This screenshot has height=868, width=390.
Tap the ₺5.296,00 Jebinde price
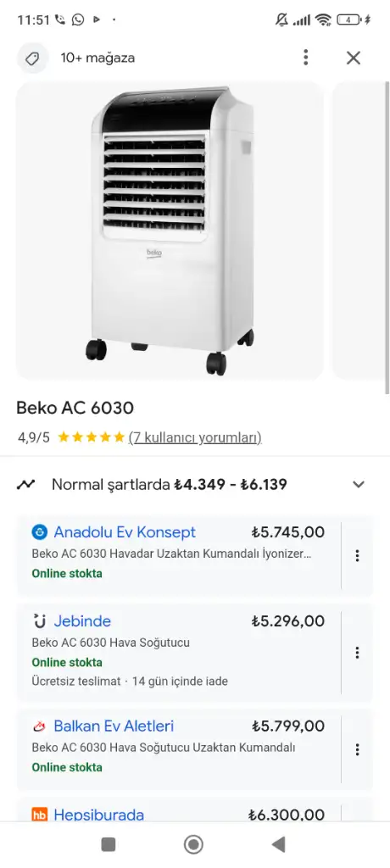[288, 621]
